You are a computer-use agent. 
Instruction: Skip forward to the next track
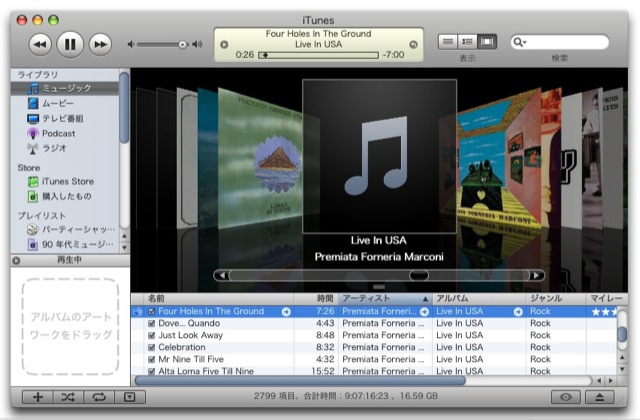point(100,44)
